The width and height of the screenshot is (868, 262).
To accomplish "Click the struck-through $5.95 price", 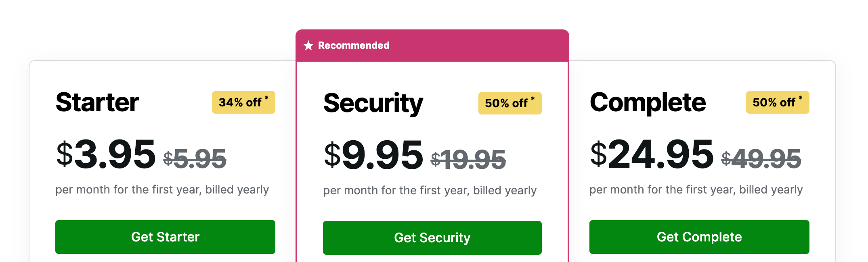I will (195, 158).
